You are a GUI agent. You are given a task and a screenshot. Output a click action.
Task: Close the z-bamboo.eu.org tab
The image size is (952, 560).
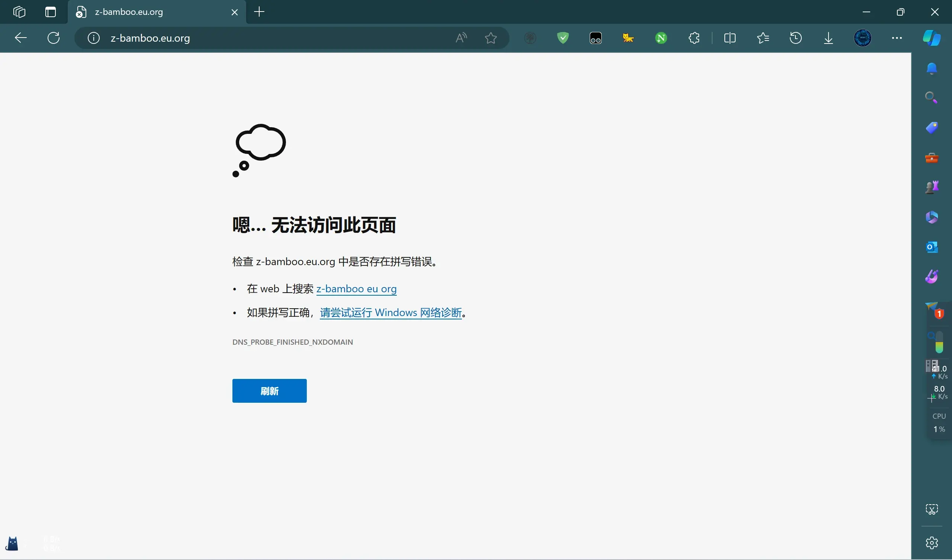(x=235, y=12)
